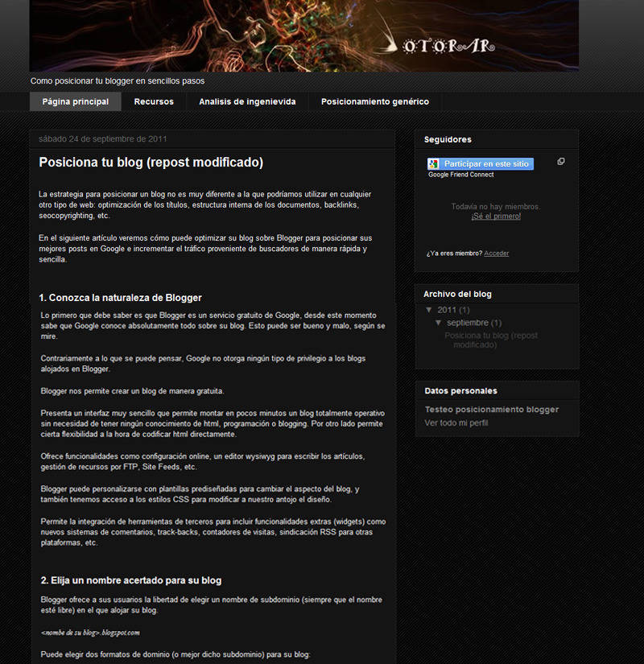Click the Google Friend Connect logo icon
644x664 pixels.
click(x=433, y=164)
